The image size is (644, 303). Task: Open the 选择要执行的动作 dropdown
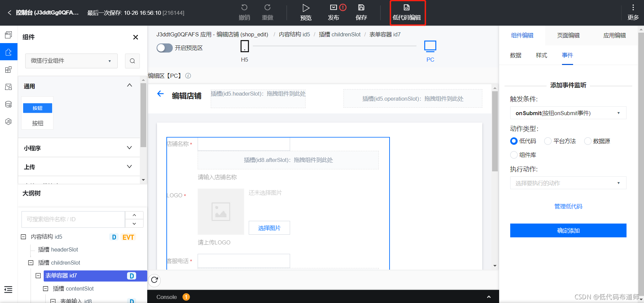pyautogui.click(x=568, y=183)
